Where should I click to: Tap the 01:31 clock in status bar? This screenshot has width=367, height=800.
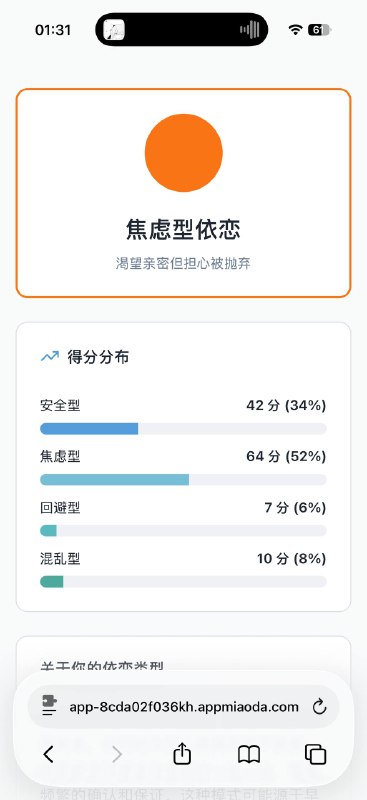coord(53,30)
